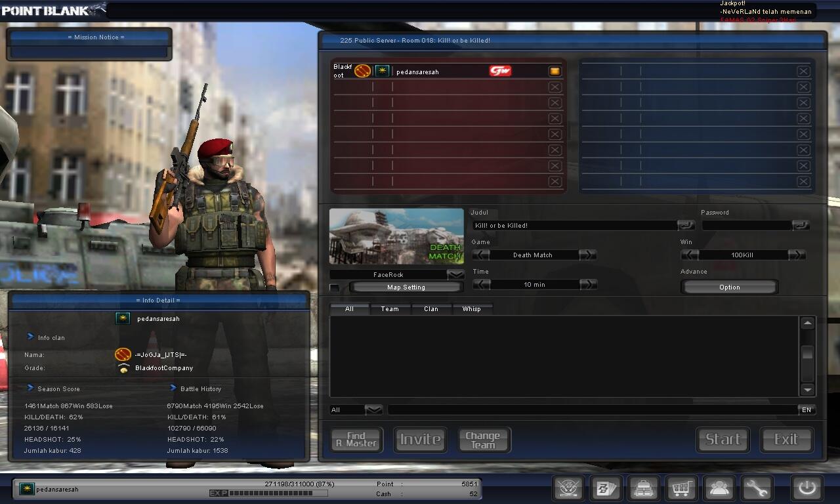Click the Invite button
The height and width of the screenshot is (504, 840).
pos(420,439)
